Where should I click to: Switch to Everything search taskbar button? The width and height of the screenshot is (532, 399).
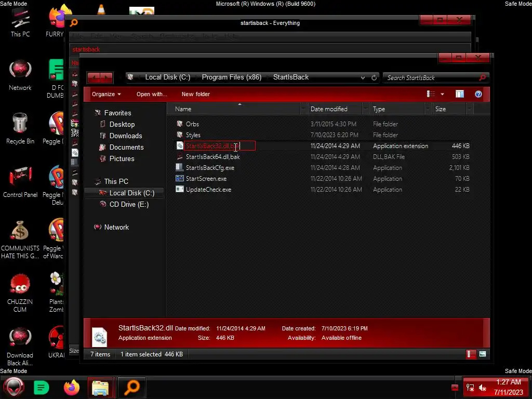pos(132,388)
